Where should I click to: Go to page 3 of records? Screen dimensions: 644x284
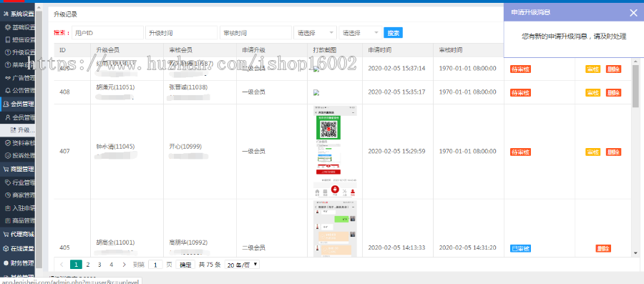[99, 265]
